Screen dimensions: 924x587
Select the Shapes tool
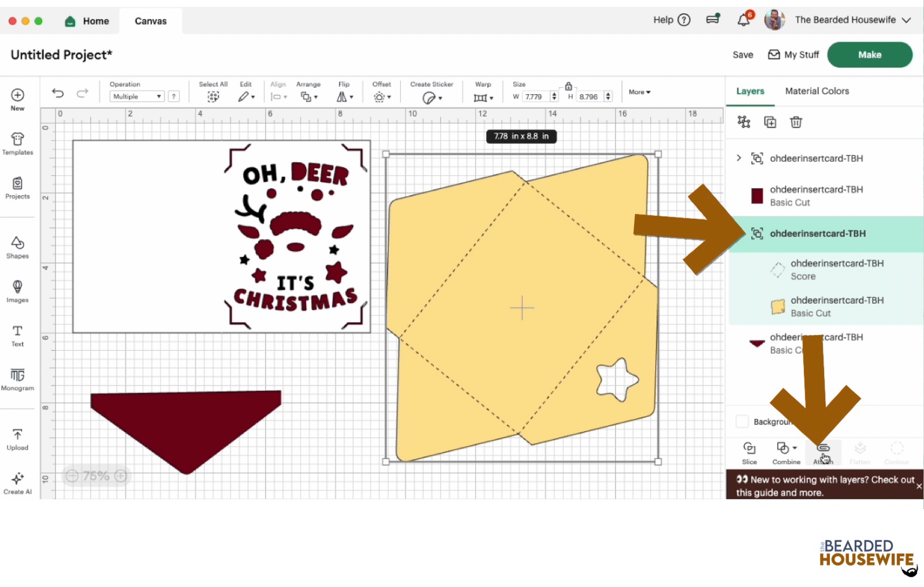(x=17, y=247)
